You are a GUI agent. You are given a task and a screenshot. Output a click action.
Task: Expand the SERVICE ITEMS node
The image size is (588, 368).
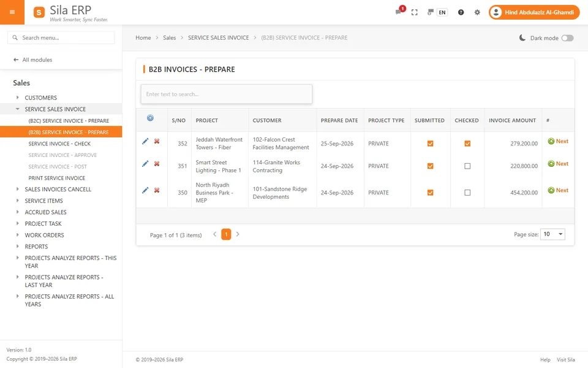[x=17, y=201]
